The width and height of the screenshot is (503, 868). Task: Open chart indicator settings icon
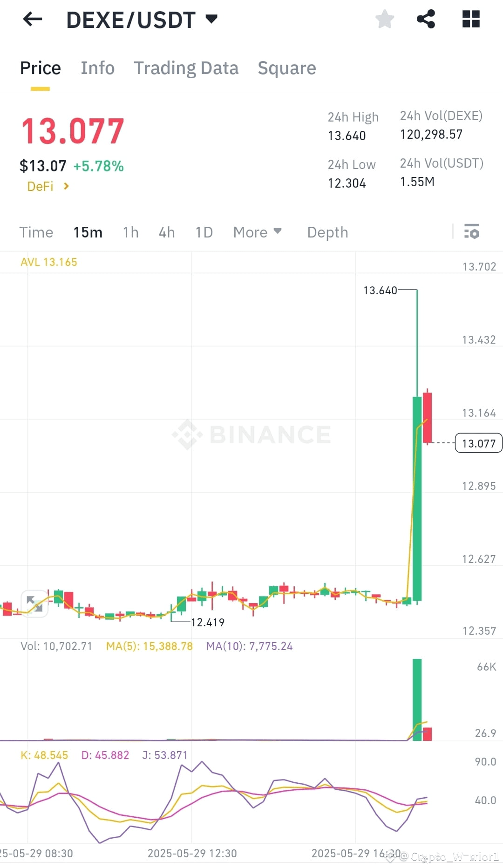coord(472,231)
